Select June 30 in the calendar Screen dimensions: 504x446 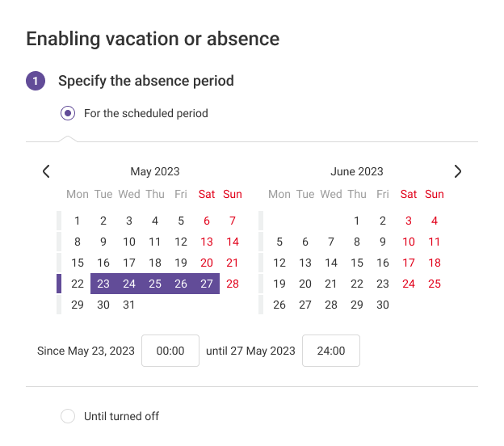click(383, 305)
